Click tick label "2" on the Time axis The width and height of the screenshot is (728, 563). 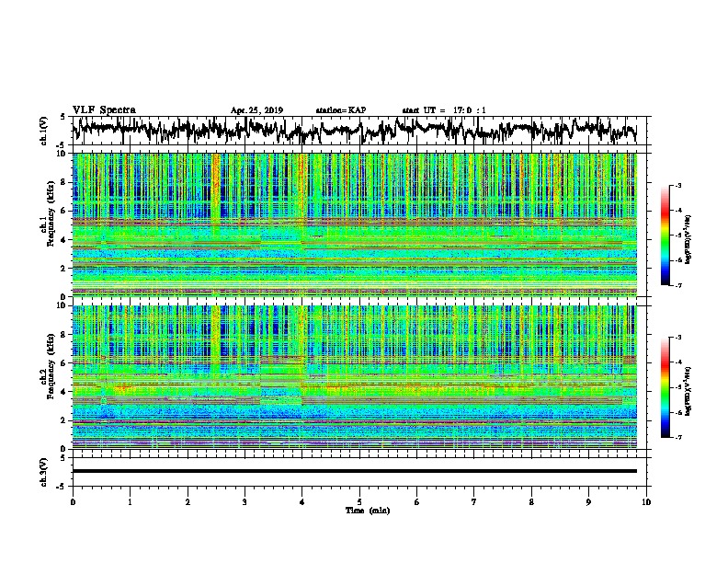(x=188, y=501)
